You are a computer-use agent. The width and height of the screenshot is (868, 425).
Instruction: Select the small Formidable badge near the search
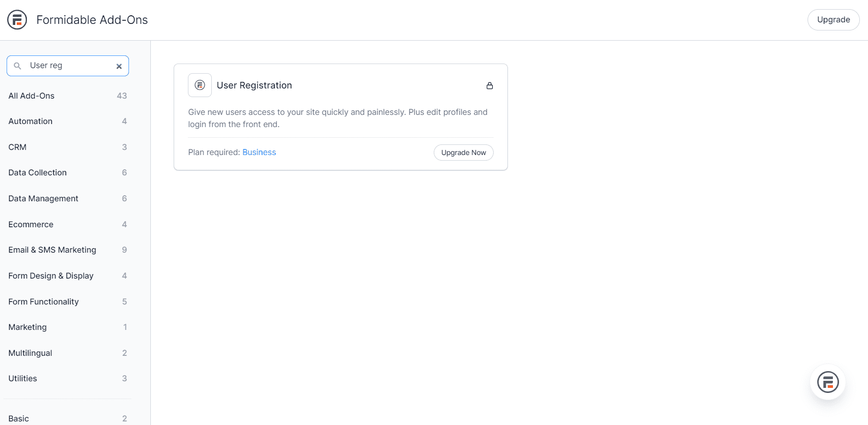(x=17, y=20)
